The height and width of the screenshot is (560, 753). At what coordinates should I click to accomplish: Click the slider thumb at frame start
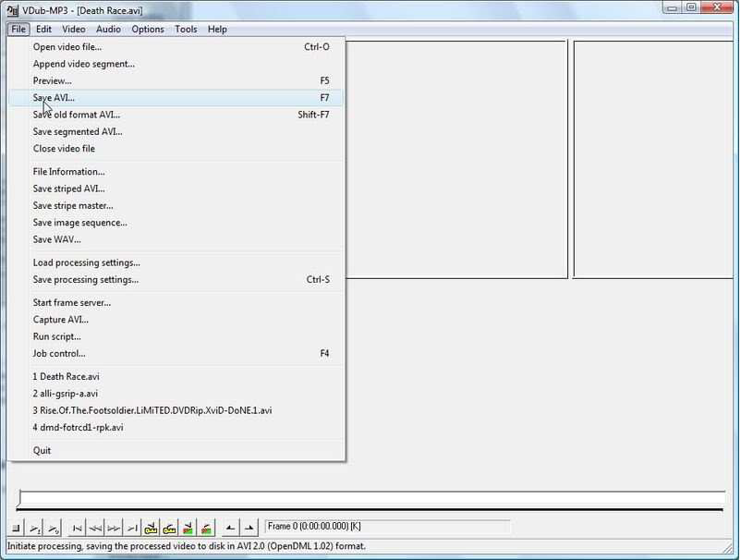click(x=19, y=498)
